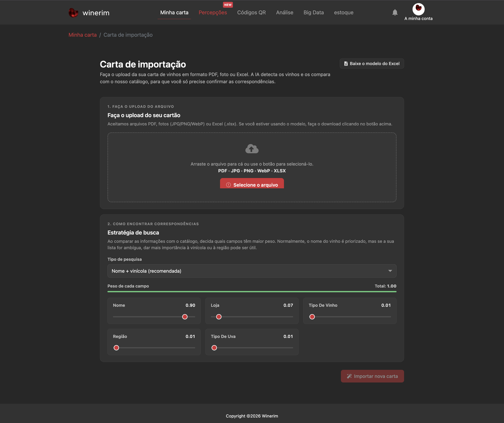Click the cloud upload icon
Screen dimensions: 504x423
[x=252, y=149]
